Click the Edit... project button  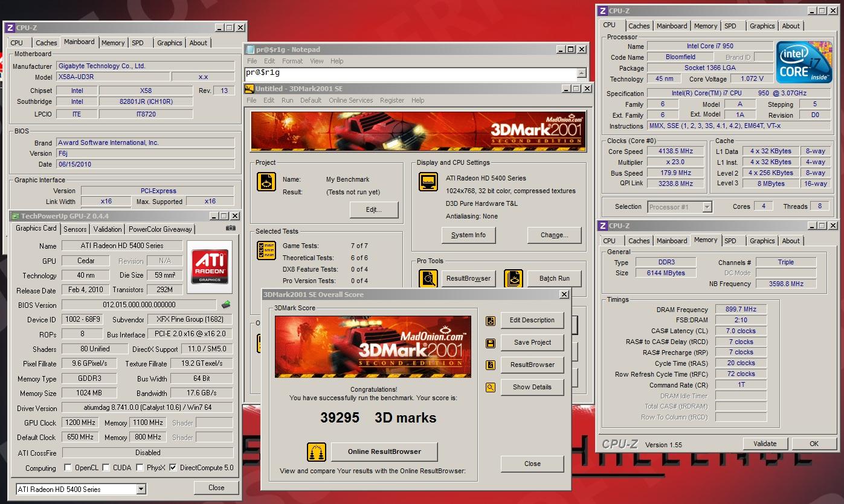click(x=374, y=209)
